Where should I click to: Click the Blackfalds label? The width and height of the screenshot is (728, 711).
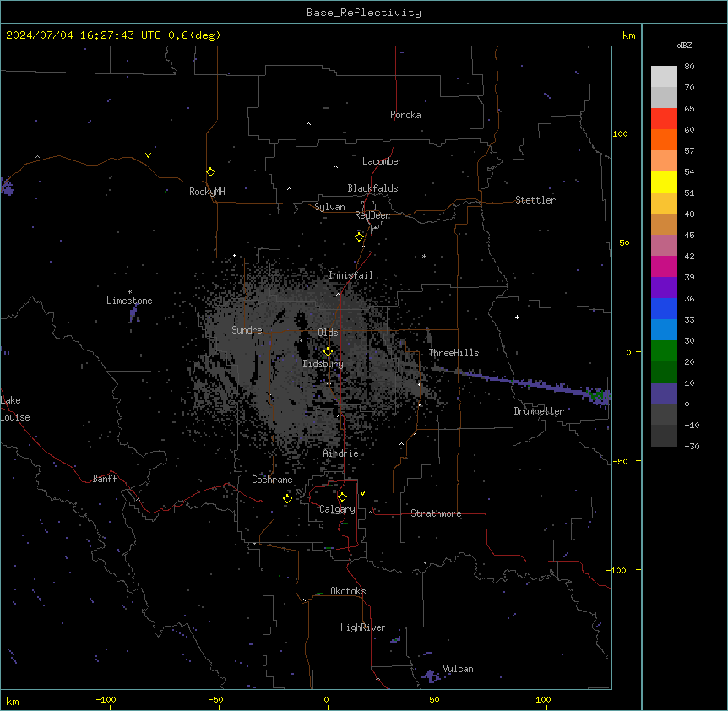372,188
